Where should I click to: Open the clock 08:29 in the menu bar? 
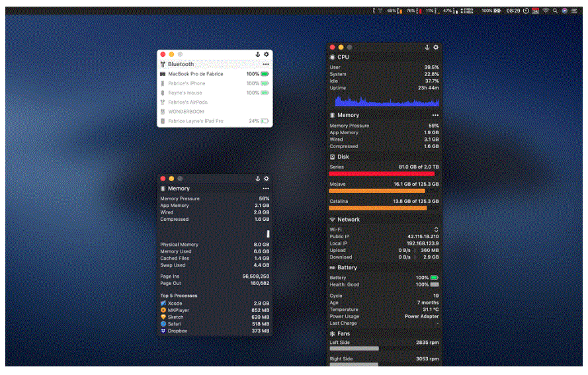pyautogui.click(x=513, y=11)
